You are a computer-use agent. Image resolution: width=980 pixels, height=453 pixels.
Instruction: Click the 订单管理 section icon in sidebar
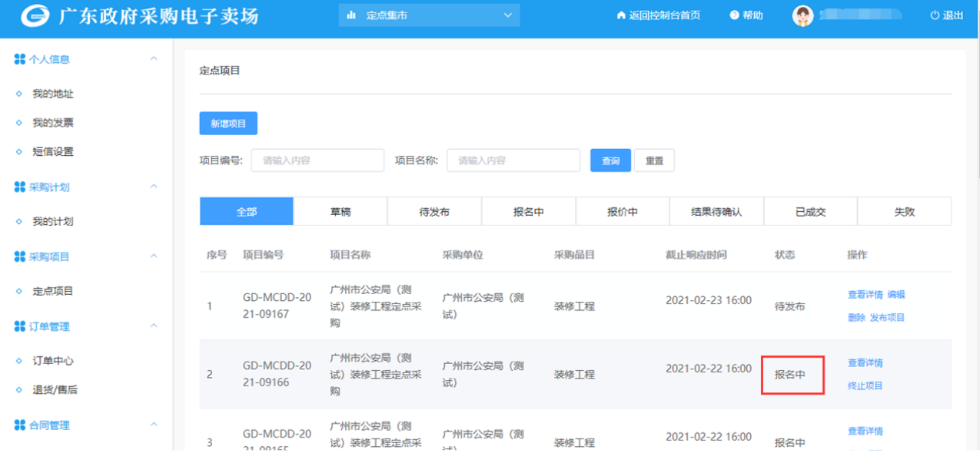(20, 326)
